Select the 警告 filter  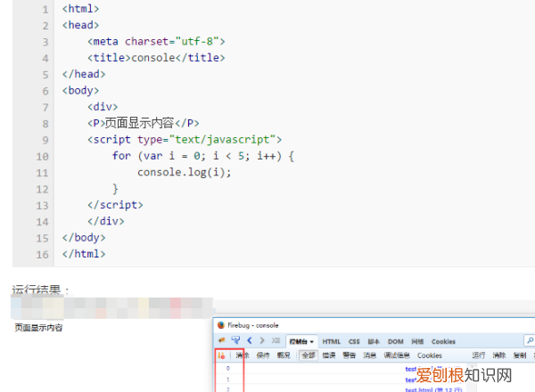coord(350,355)
